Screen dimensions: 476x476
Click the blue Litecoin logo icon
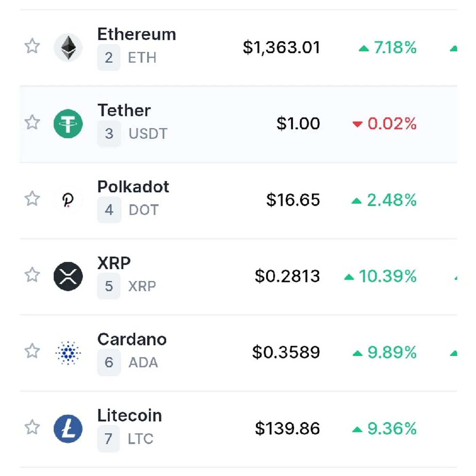click(68, 429)
